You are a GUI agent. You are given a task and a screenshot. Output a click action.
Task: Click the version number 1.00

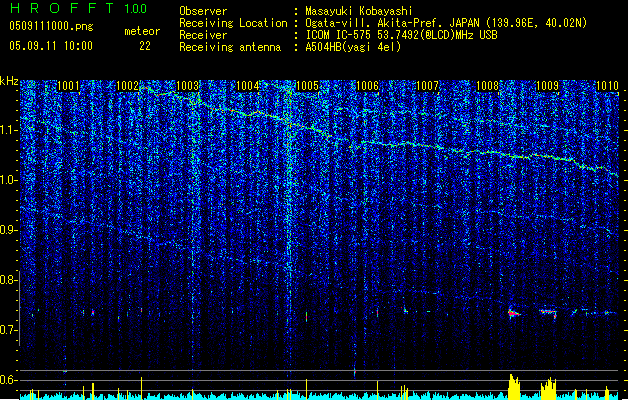click(136, 9)
